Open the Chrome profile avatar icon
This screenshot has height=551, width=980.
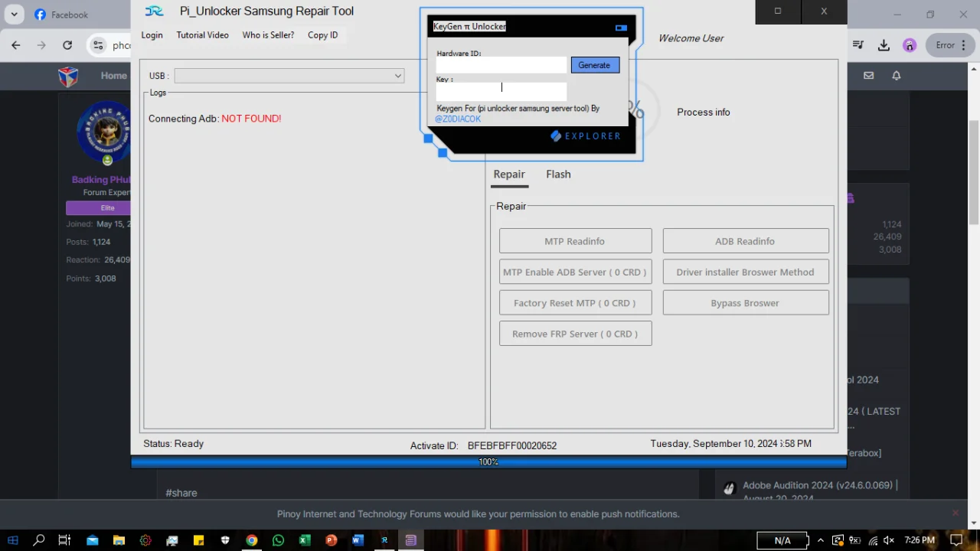pyautogui.click(x=910, y=45)
